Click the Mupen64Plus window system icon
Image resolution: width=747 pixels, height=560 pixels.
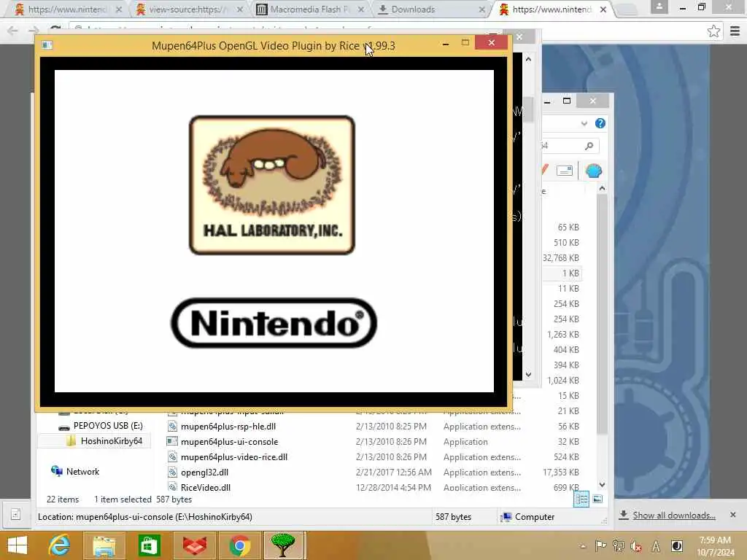pyautogui.click(x=47, y=45)
